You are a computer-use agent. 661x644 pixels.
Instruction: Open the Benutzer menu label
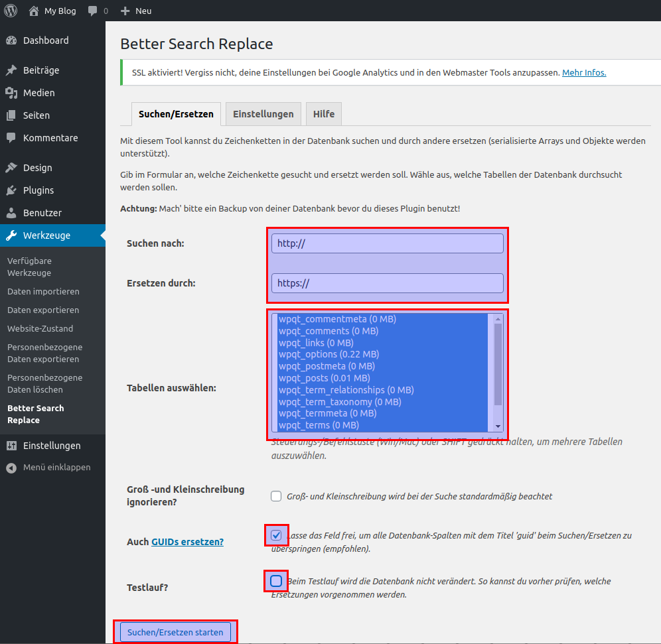point(42,213)
